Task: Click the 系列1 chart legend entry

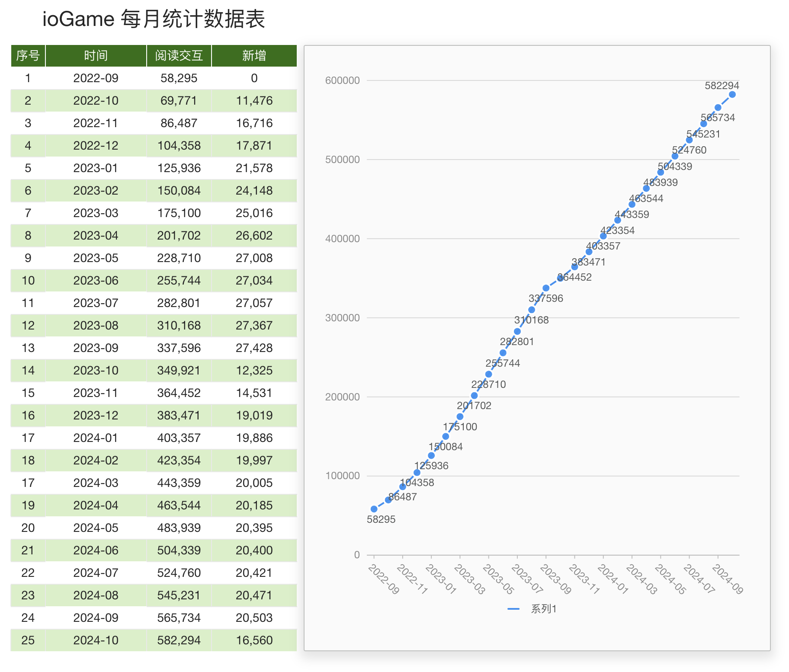Action: (x=532, y=609)
